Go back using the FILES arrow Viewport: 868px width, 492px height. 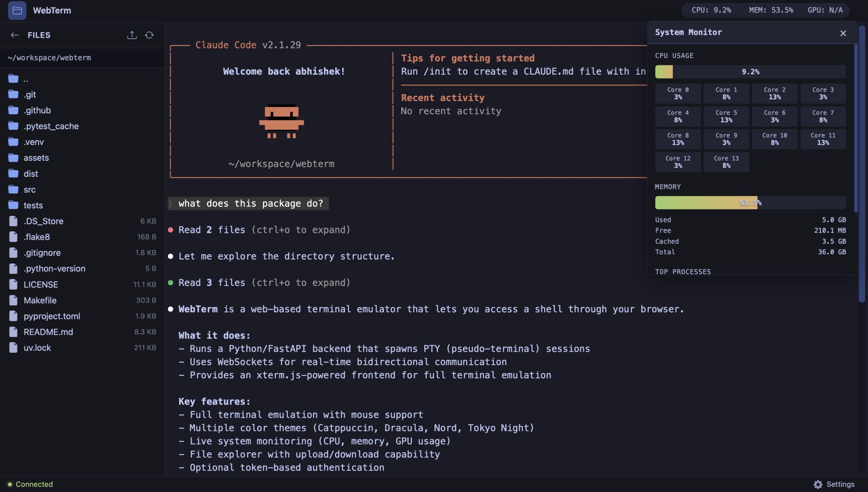(x=15, y=35)
